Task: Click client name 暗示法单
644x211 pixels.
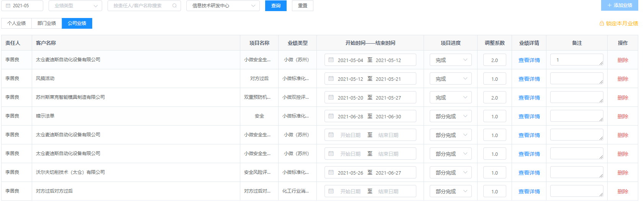Action: (x=45, y=116)
